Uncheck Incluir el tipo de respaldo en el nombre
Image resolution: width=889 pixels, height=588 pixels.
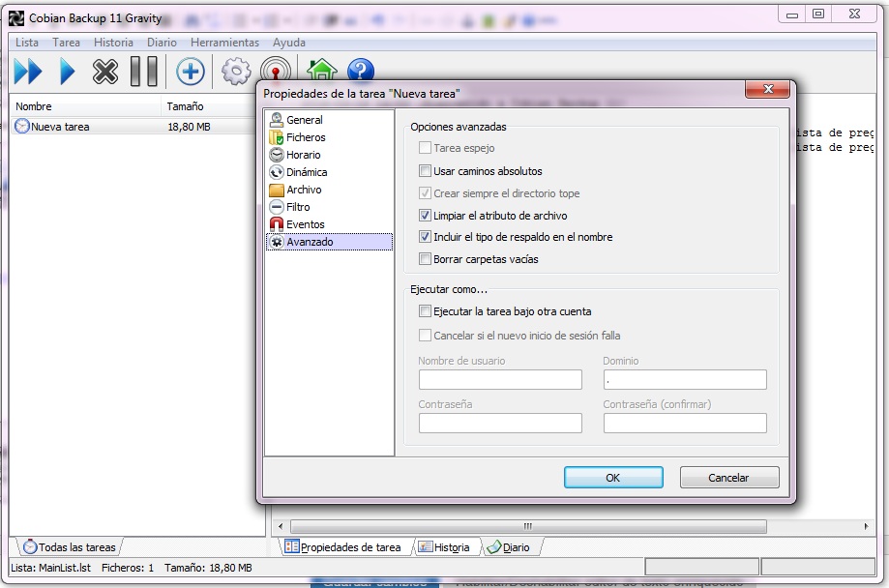(x=425, y=236)
